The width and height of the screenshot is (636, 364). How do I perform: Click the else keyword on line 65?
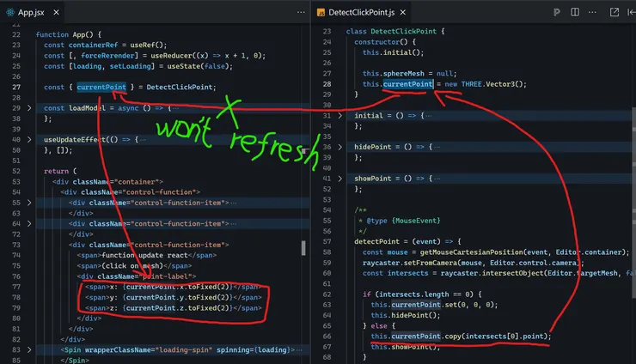tap(379, 326)
